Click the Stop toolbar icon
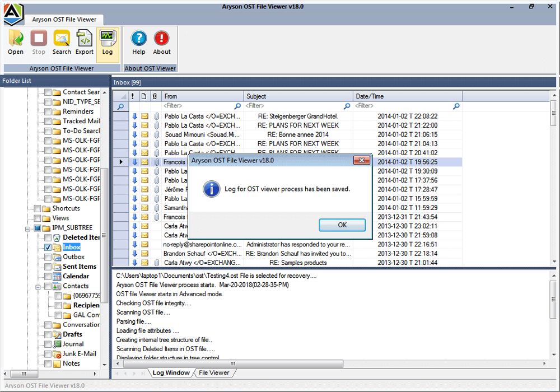Image resolution: width=560 pixels, height=392 pixels. click(x=39, y=39)
